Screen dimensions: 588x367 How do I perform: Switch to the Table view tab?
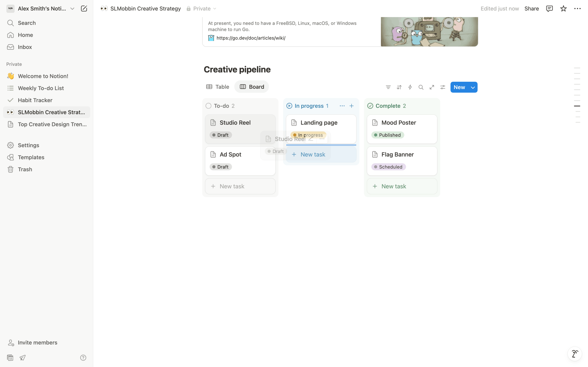(x=217, y=87)
